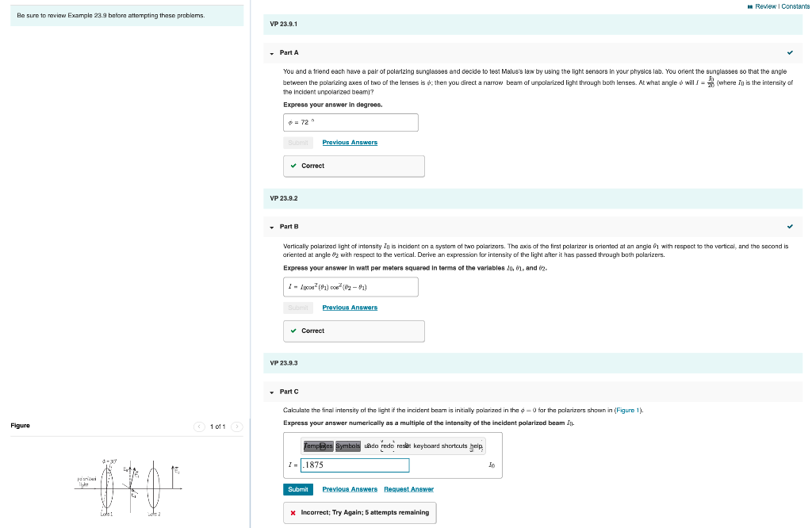Collapse the Part C section

tap(273, 391)
